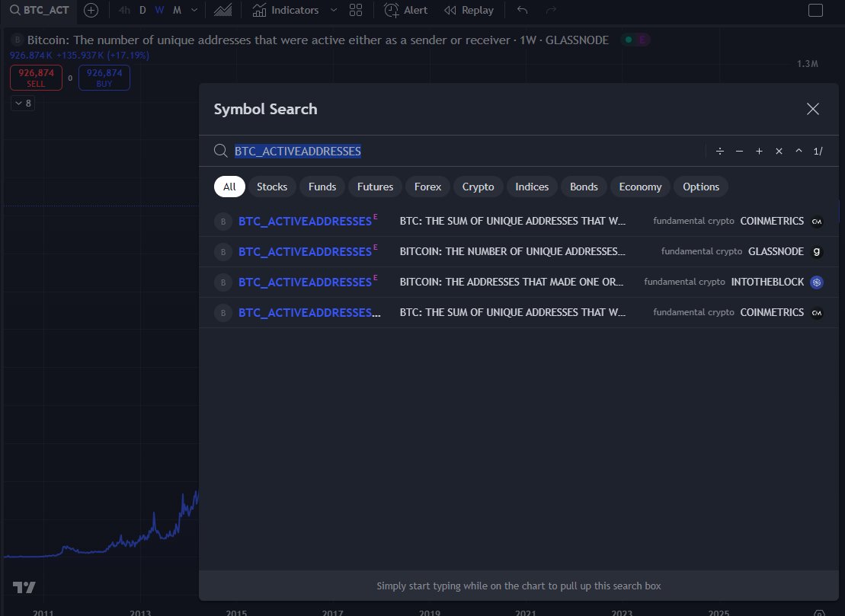Open the indicator templates grid icon

click(356, 10)
